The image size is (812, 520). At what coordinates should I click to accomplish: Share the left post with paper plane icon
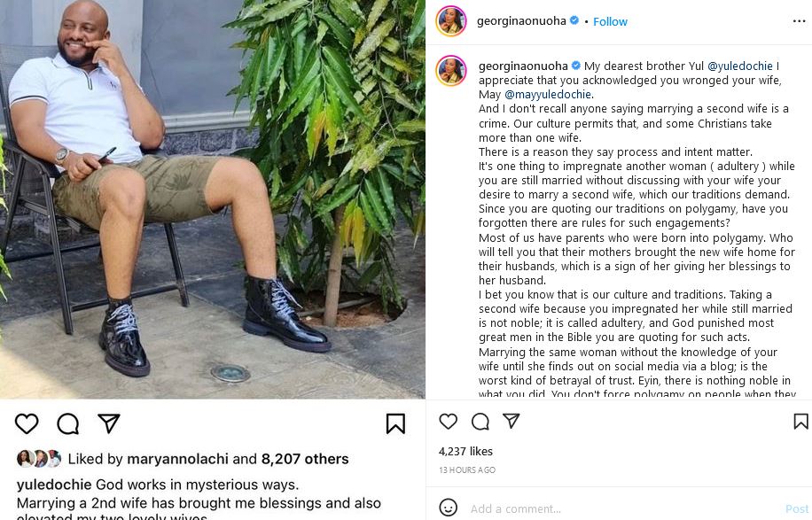pyautogui.click(x=108, y=424)
